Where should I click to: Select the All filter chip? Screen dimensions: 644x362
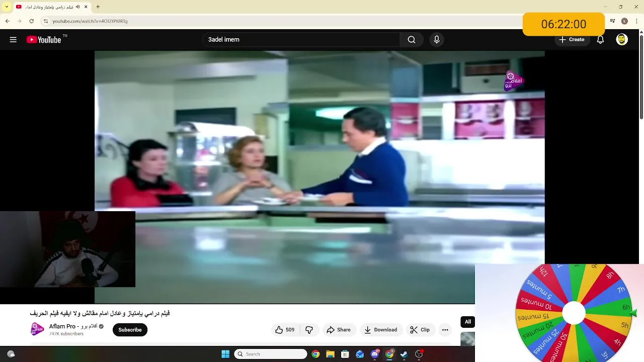[x=468, y=322]
